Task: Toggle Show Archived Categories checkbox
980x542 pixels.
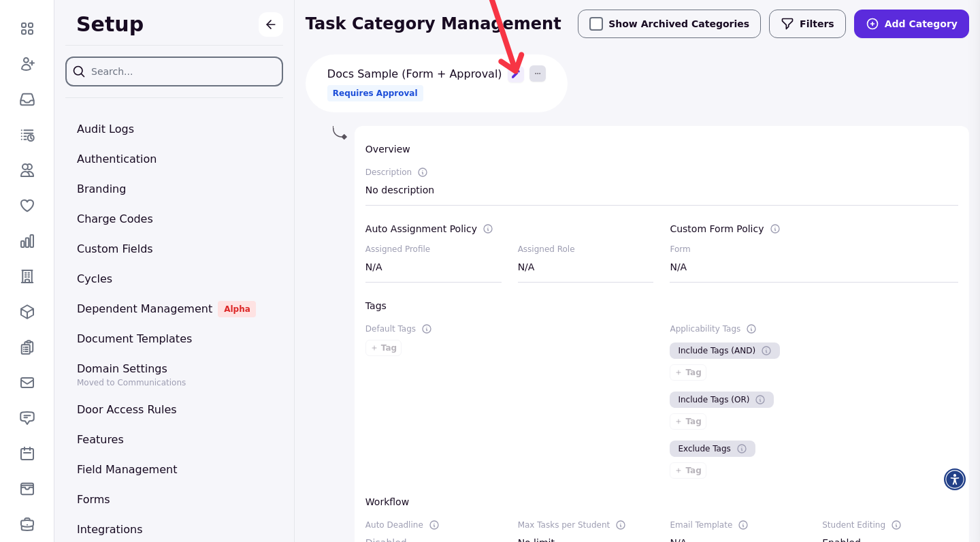Action: point(596,24)
